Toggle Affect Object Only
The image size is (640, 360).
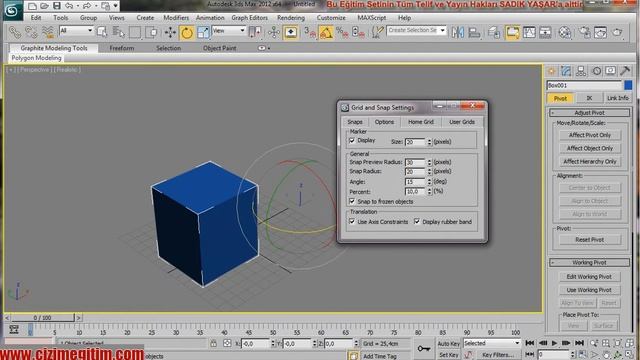click(590, 148)
